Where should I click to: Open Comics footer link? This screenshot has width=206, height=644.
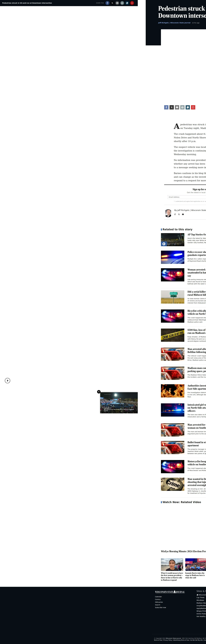click(x=158, y=599)
